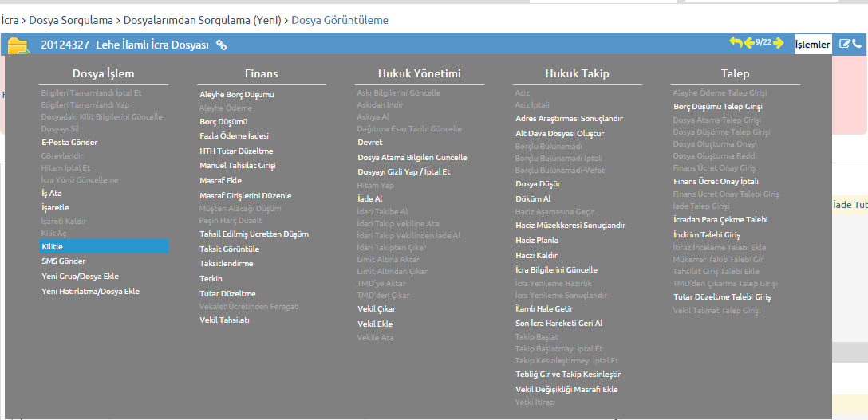Choose Finans Ücret Onay İptali

pyautogui.click(x=716, y=181)
